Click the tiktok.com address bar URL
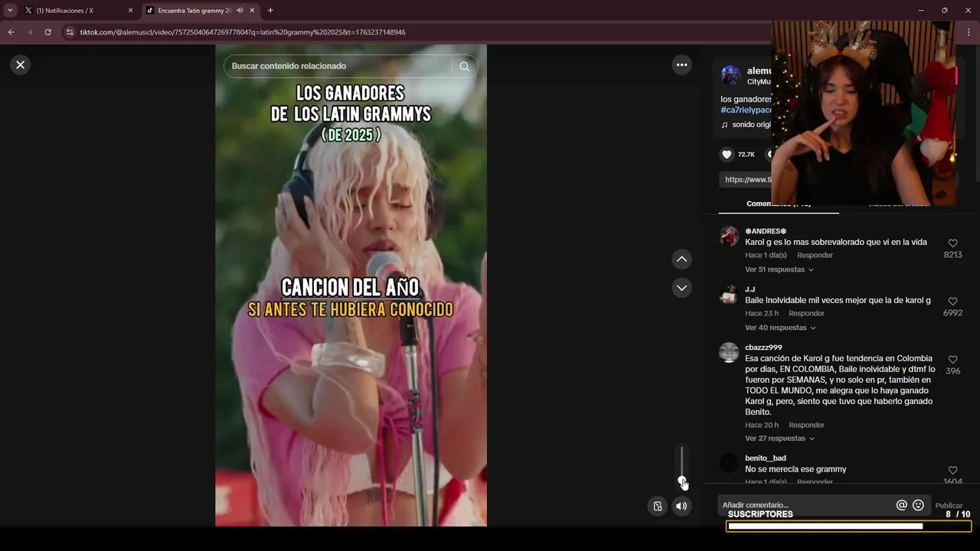 (243, 32)
